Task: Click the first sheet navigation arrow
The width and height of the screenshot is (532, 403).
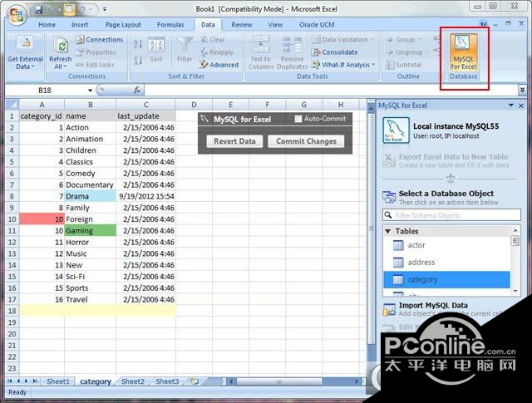Action: tap(9, 381)
